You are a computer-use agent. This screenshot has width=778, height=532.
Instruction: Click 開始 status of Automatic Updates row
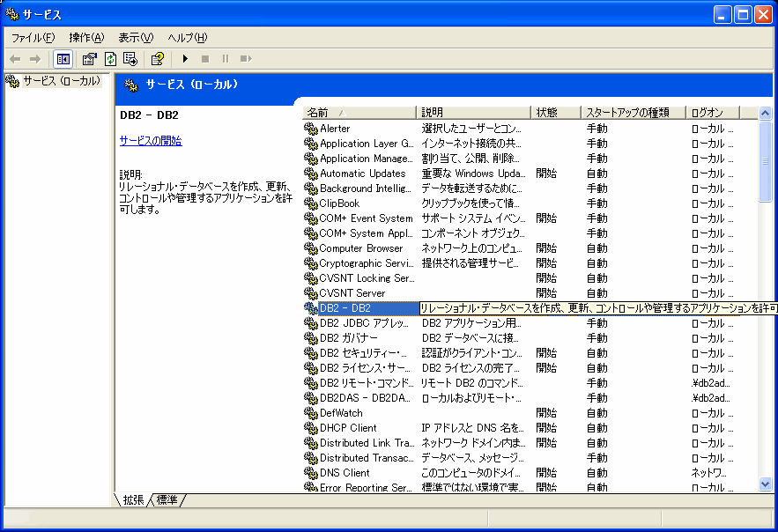[546, 174]
